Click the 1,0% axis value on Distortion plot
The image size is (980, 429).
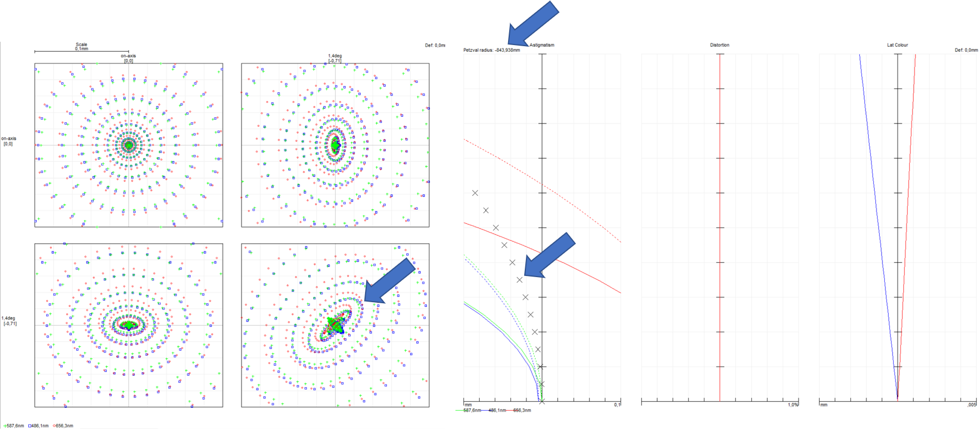(x=793, y=405)
